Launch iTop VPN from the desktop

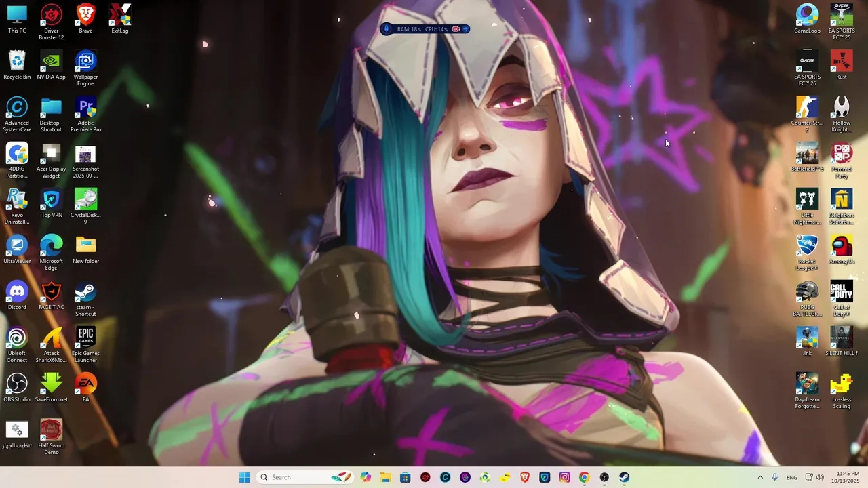tap(51, 203)
